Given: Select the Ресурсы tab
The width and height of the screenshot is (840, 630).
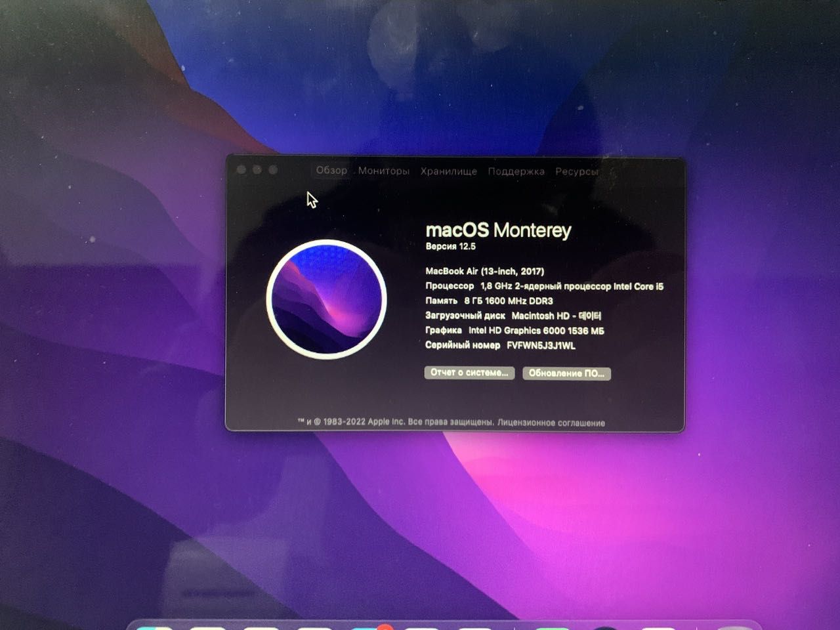Looking at the screenshot, I should (x=577, y=171).
